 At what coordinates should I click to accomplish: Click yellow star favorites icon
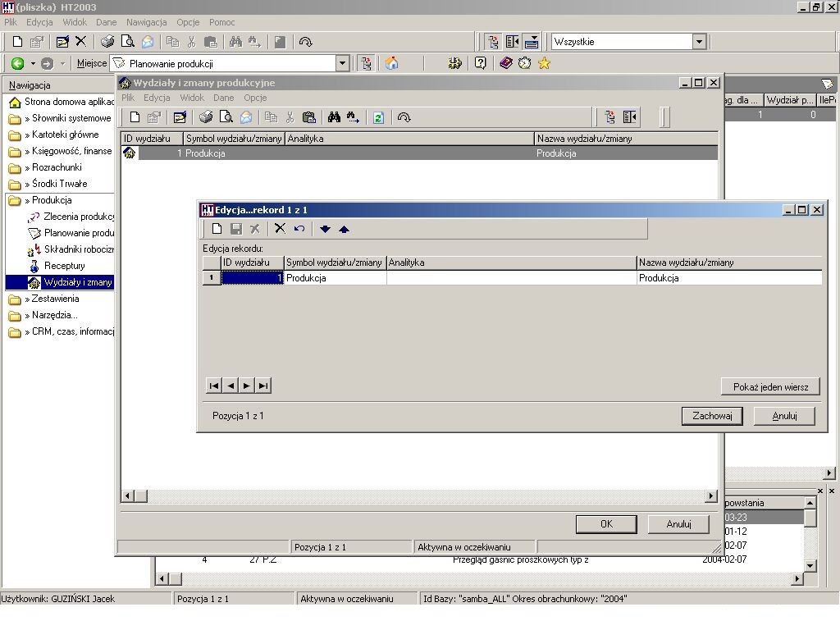544,63
